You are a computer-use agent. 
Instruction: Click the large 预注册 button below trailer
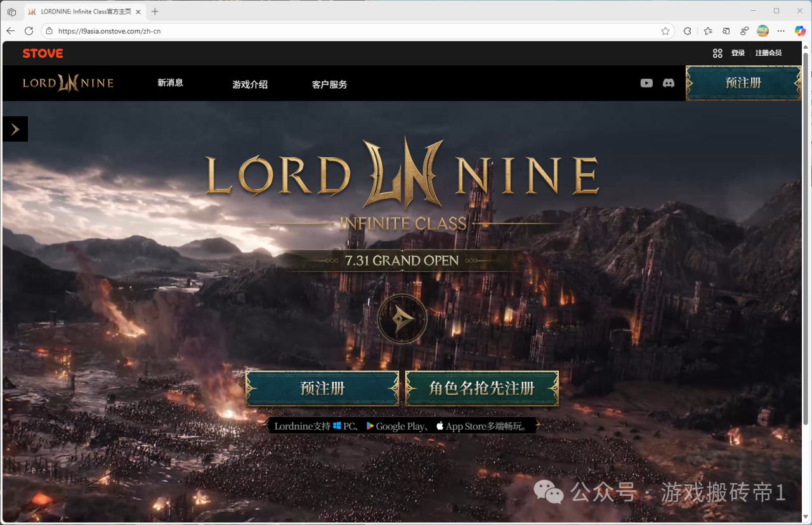(322, 389)
